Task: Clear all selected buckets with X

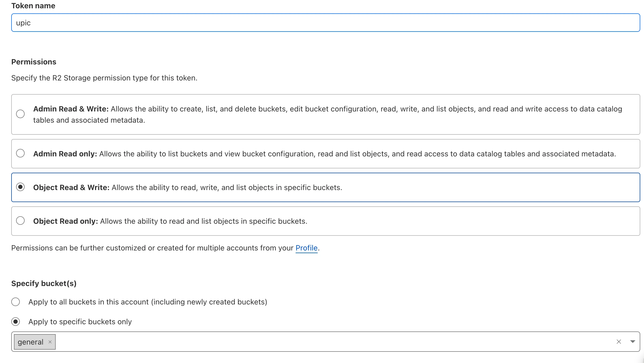Action: tap(619, 342)
